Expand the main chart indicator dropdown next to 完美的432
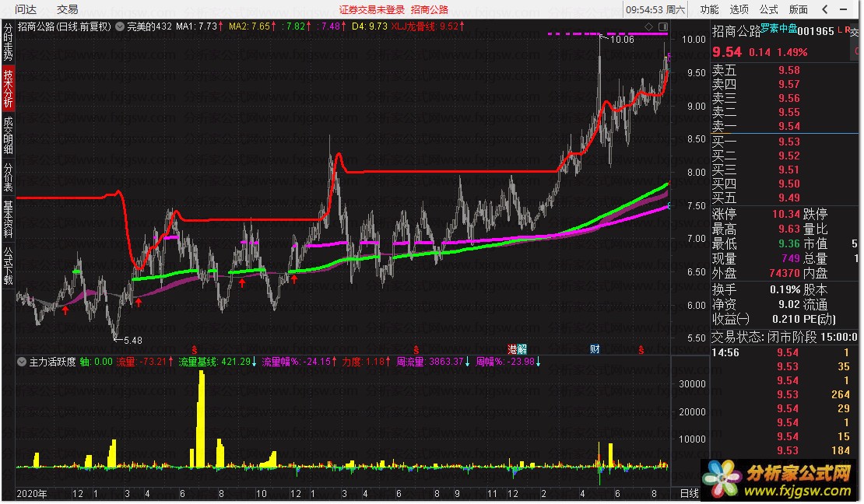The height and width of the screenshot is (504, 864). (120, 26)
